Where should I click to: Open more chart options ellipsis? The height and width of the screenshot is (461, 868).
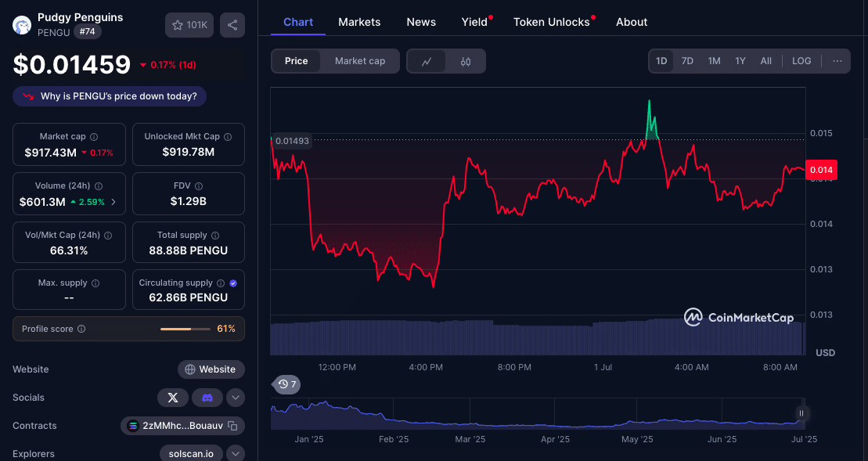click(837, 61)
